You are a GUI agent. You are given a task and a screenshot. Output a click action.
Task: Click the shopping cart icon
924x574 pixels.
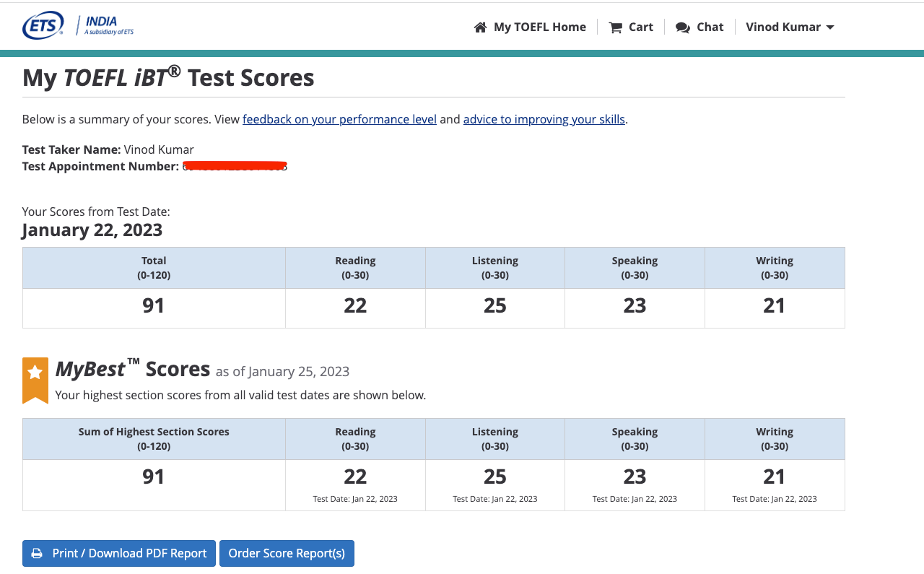point(615,26)
